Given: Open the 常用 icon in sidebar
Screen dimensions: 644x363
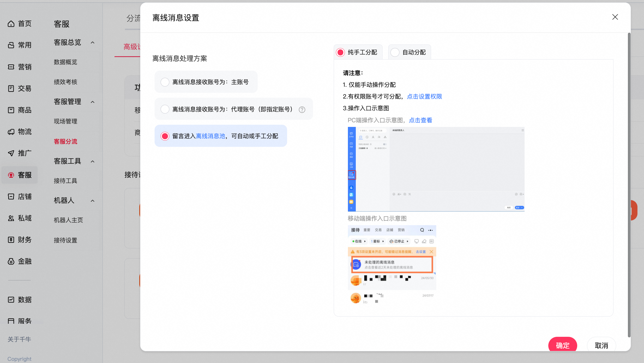Looking at the screenshot, I should [11, 45].
